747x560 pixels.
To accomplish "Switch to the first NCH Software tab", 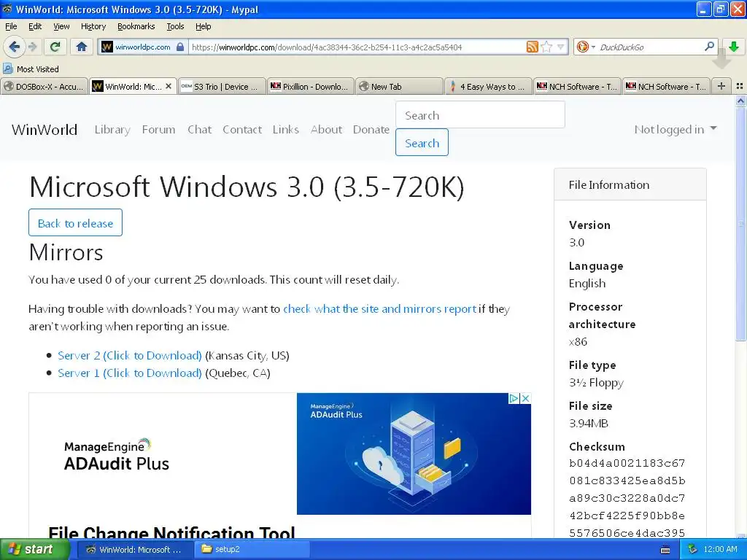I will (577, 87).
